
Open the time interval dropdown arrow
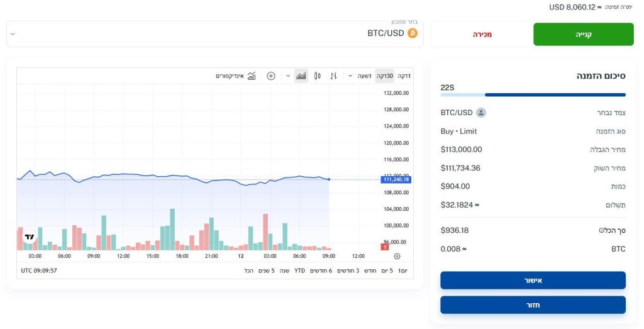click(350, 76)
